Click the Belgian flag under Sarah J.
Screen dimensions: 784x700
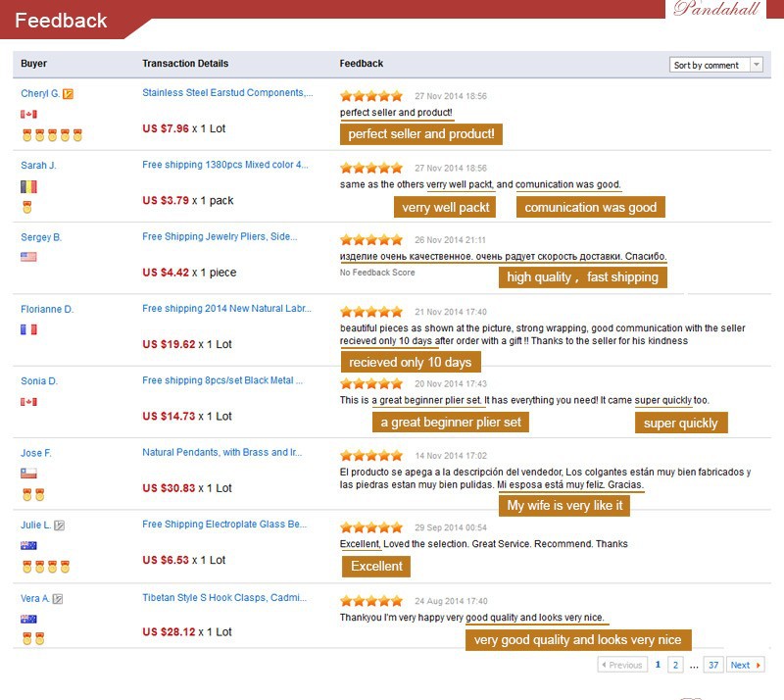(x=28, y=186)
